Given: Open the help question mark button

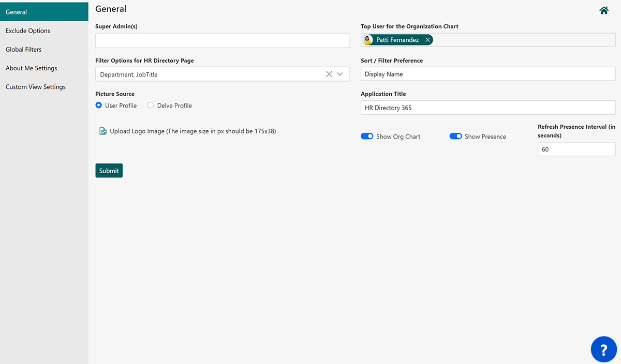Looking at the screenshot, I should (x=603, y=350).
